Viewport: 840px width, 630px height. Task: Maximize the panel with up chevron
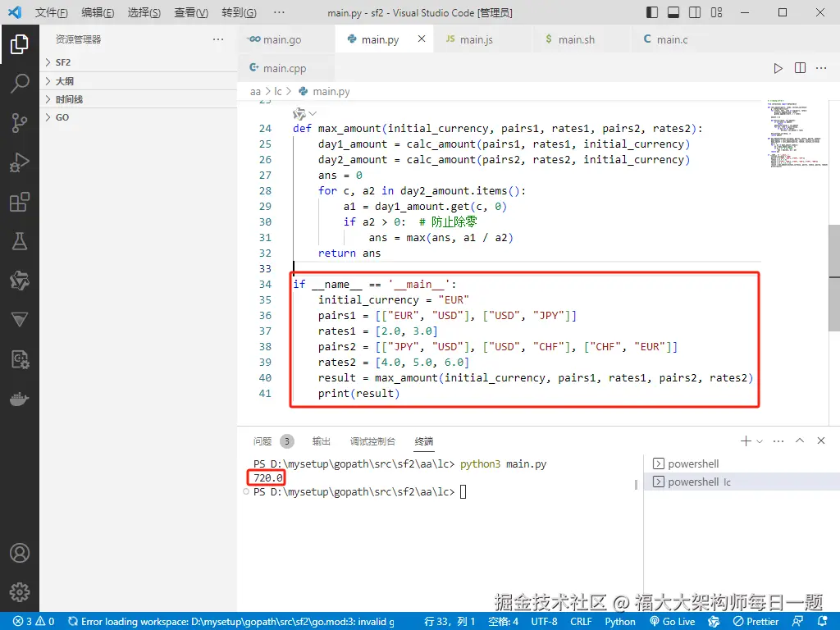pos(800,441)
